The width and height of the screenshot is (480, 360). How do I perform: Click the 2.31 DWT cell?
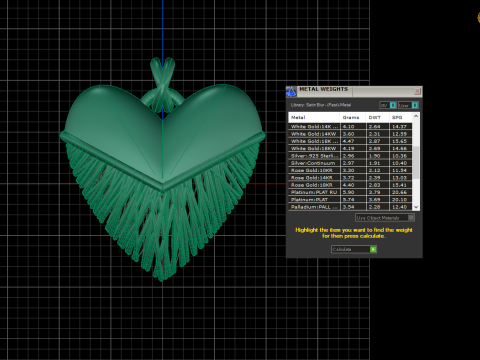(378, 134)
